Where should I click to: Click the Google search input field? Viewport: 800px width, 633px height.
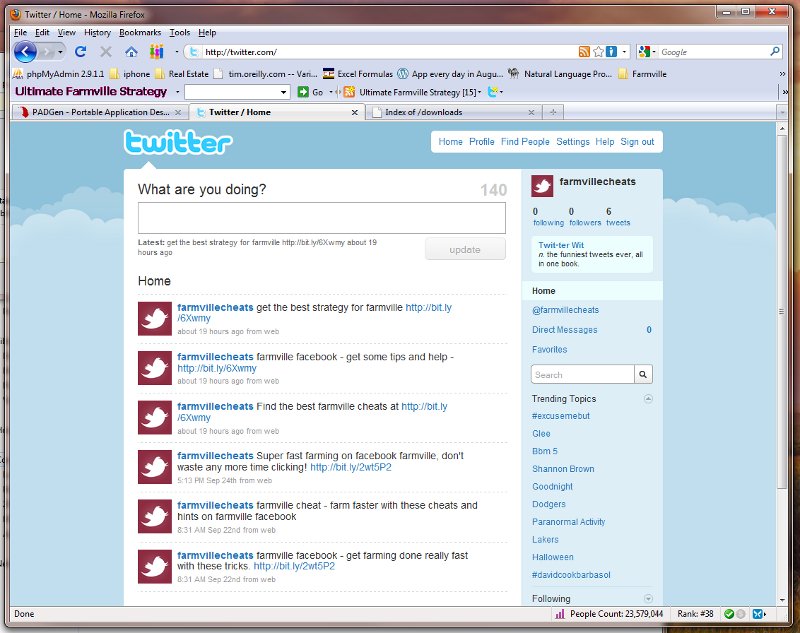(x=713, y=52)
